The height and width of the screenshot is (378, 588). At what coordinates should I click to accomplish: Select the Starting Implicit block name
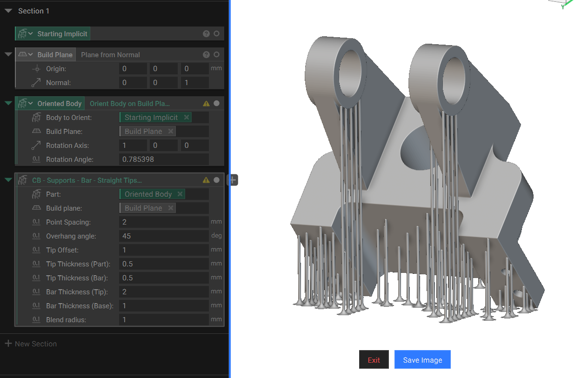[x=62, y=33]
